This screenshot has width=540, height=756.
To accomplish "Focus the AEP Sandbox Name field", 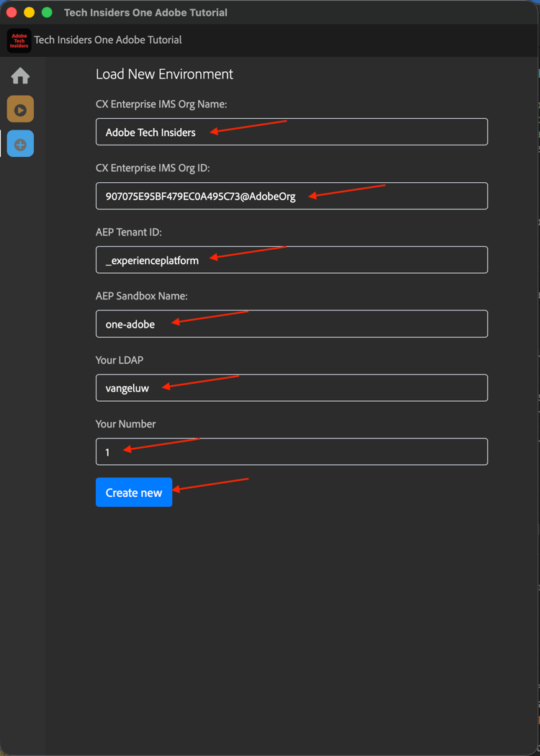I will pyautogui.click(x=292, y=323).
